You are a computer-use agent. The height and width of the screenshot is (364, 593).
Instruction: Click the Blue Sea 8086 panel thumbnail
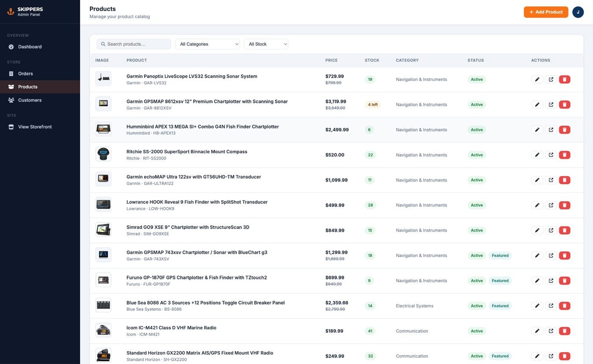tap(103, 305)
